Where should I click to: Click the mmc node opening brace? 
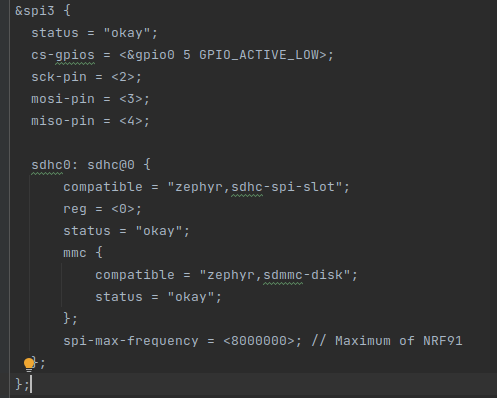(99, 253)
